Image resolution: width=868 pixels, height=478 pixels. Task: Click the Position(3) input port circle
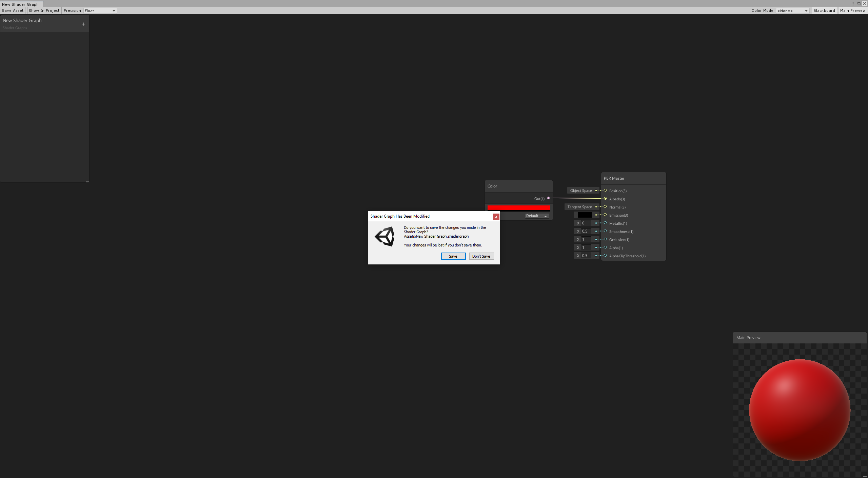(x=605, y=191)
